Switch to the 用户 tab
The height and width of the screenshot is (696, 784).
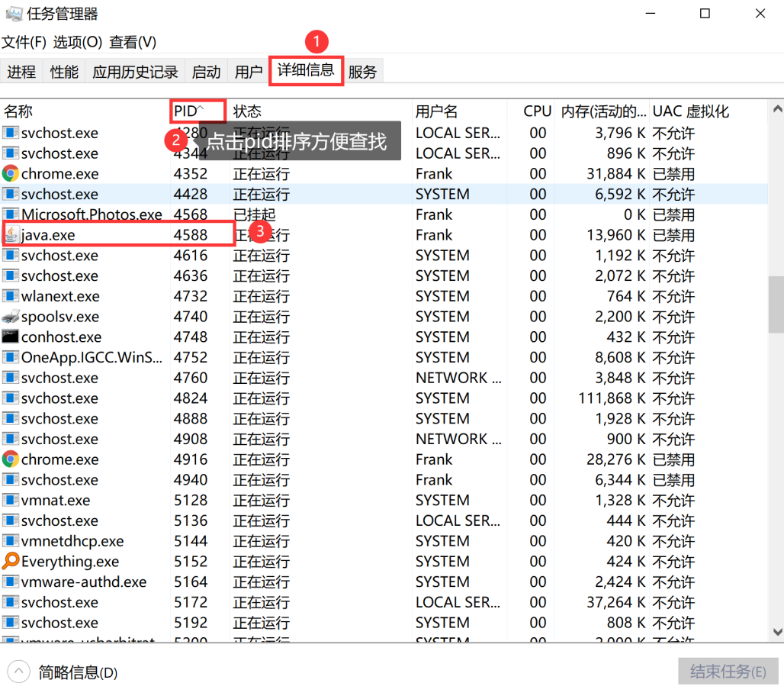pos(249,72)
